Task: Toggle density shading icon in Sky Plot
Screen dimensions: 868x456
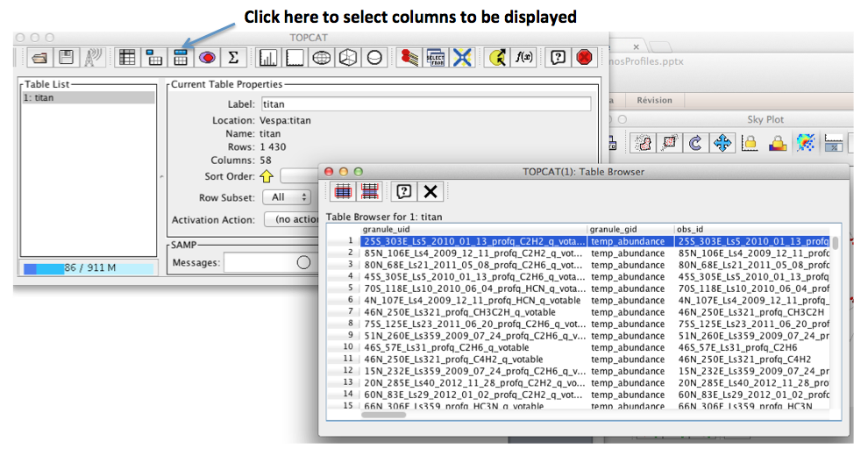Action: (x=806, y=143)
